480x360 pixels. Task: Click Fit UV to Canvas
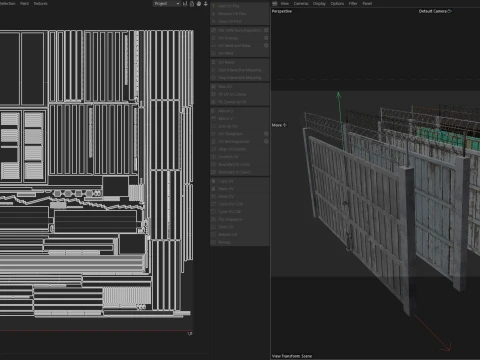tap(240, 94)
